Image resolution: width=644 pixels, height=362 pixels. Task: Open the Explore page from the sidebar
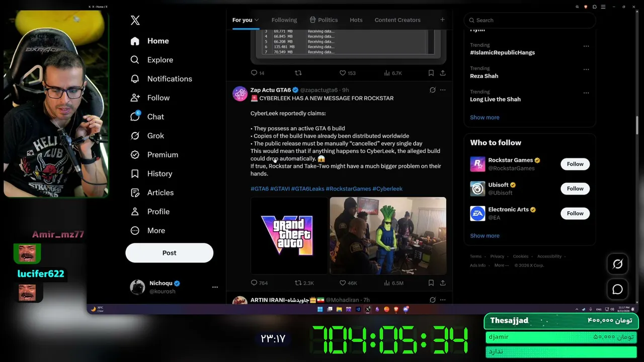tap(151, 60)
